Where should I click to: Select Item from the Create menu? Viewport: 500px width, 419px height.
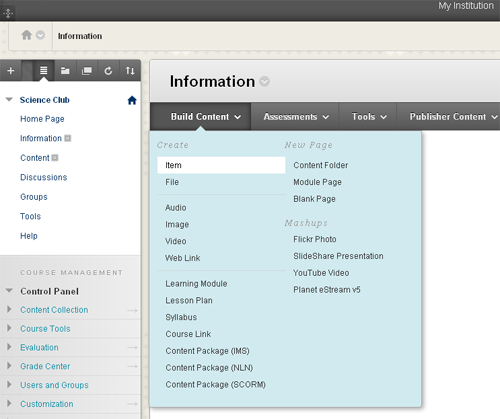[221, 165]
